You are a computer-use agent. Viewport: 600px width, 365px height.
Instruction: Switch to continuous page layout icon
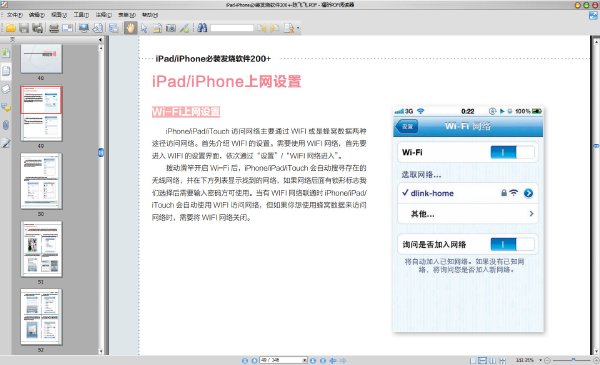point(483,360)
